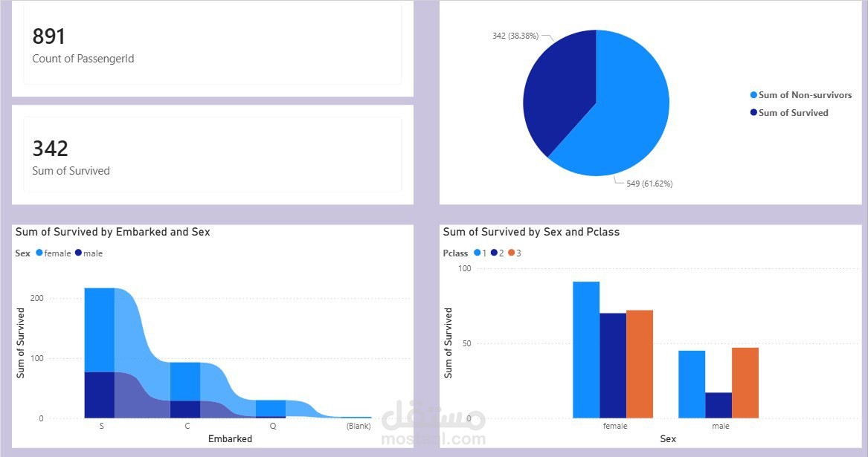Select Pclass 1 legend marker

[x=476, y=253]
